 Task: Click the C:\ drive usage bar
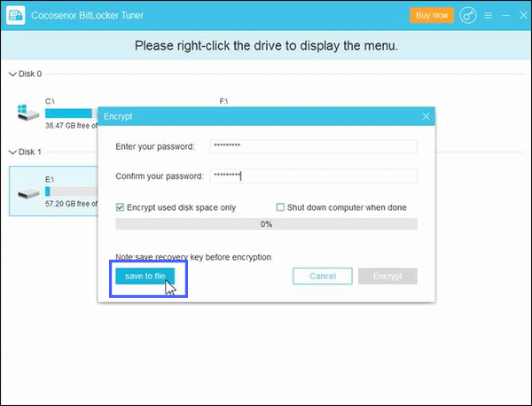71,113
